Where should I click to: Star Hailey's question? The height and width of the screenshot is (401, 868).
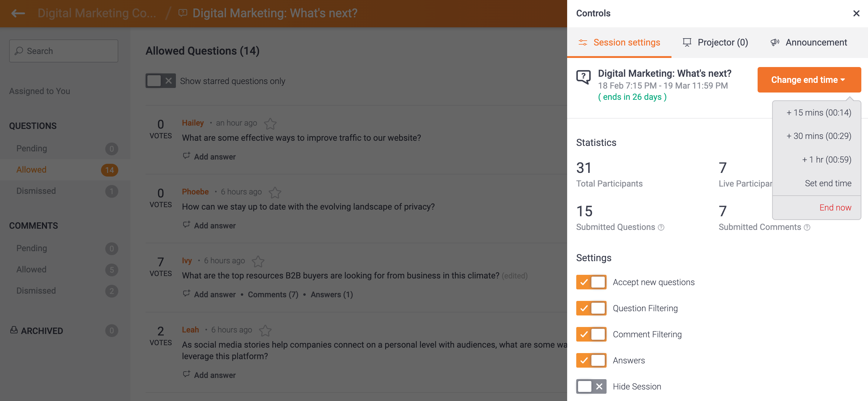[x=270, y=124]
